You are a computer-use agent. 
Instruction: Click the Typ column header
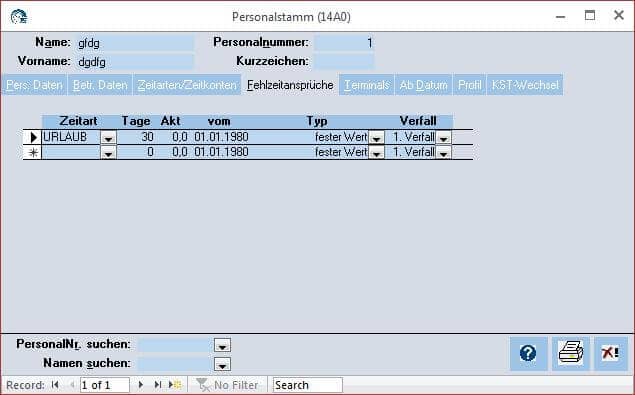point(317,121)
